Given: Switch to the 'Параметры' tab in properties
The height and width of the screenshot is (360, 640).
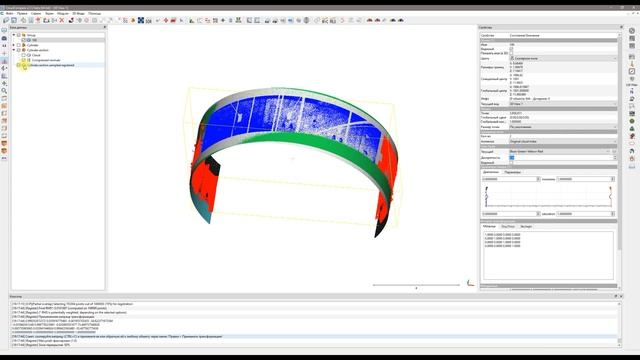Looking at the screenshot, I should (512, 172).
